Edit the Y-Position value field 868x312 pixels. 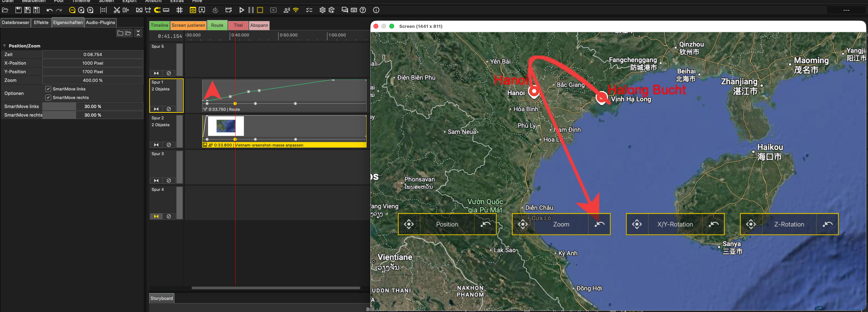[93, 72]
